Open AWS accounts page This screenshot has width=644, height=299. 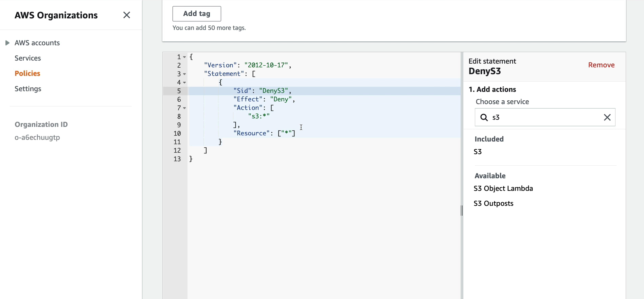tap(37, 43)
